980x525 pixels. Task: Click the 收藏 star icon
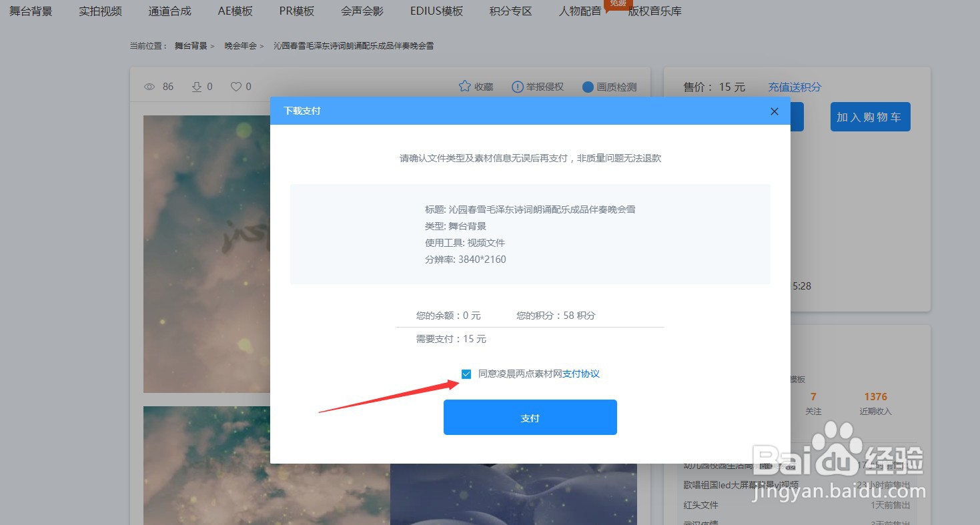point(465,86)
